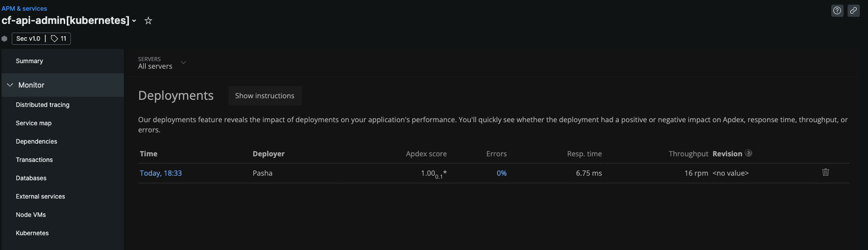This screenshot has width=868, height=250.
Task: Open Node VMs page
Action: (31, 215)
